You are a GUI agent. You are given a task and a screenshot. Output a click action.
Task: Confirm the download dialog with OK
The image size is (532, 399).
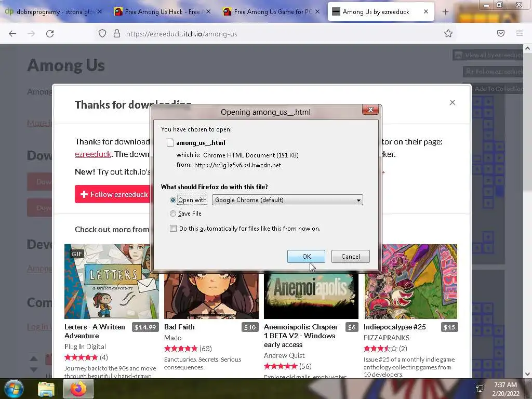coord(306,257)
